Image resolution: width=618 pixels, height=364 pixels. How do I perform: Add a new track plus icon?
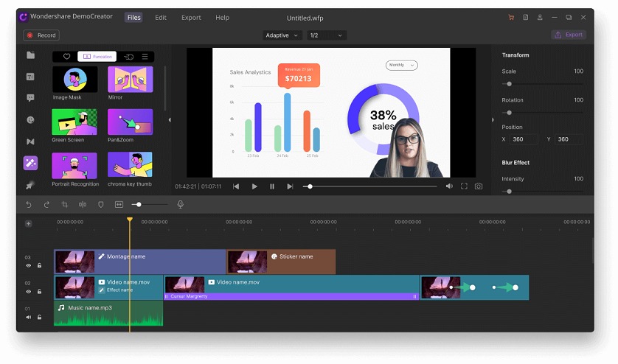pos(28,224)
